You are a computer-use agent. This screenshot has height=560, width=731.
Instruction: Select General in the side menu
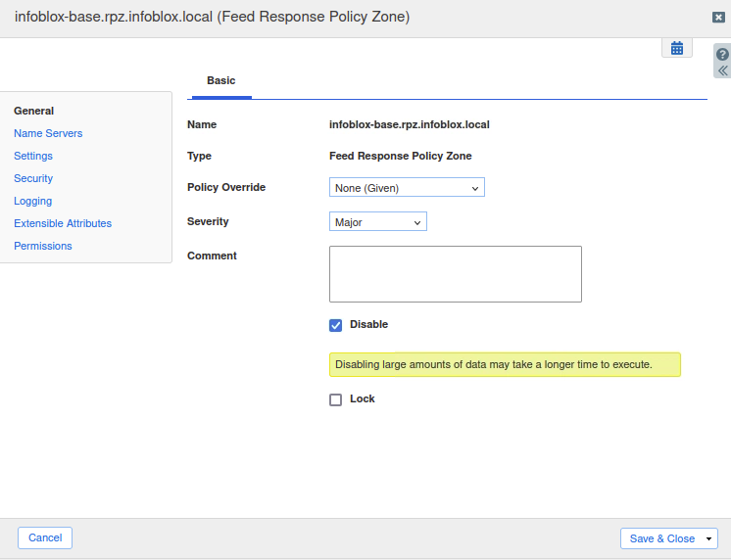34,111
